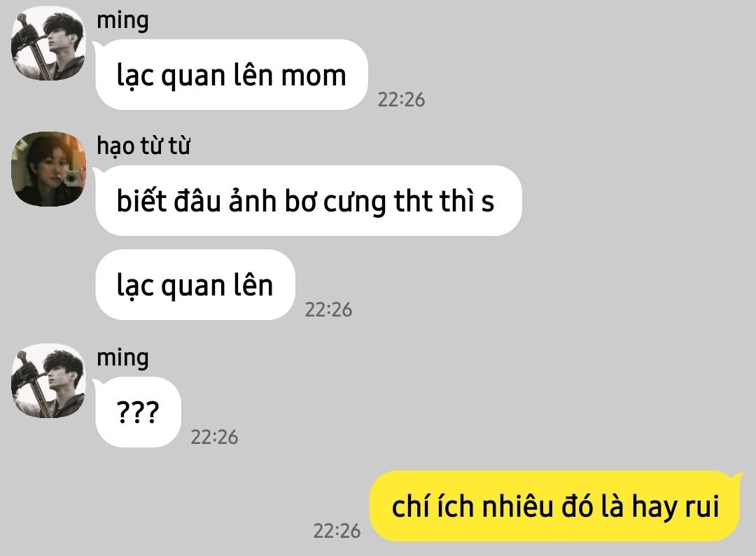Viewport: 756px width, 556px height.
Task: Click the name 'ming' above '???'
Action: pyautogui.click(x=122, y=359)
